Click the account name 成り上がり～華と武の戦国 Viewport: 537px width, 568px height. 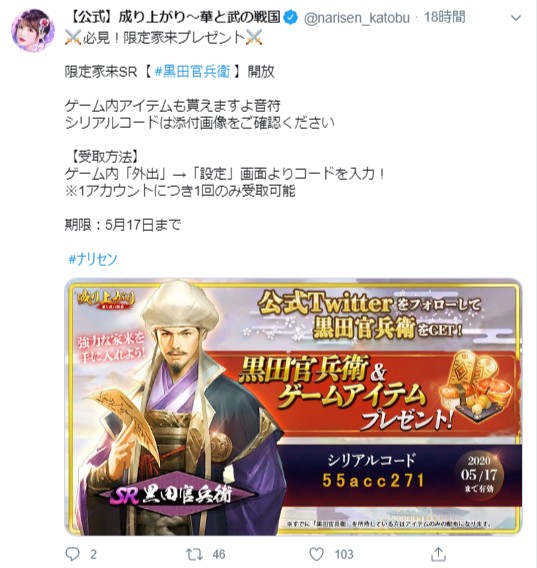(x=174, y=17)
